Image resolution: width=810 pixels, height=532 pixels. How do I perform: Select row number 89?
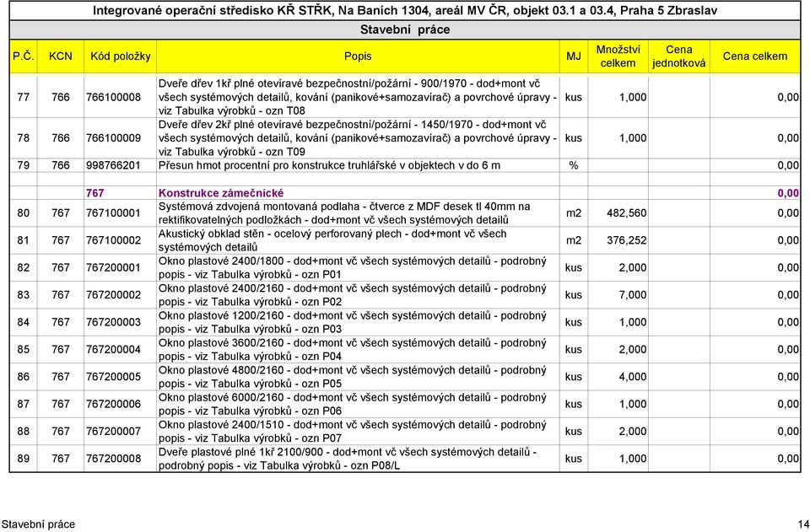coord(24,459)
